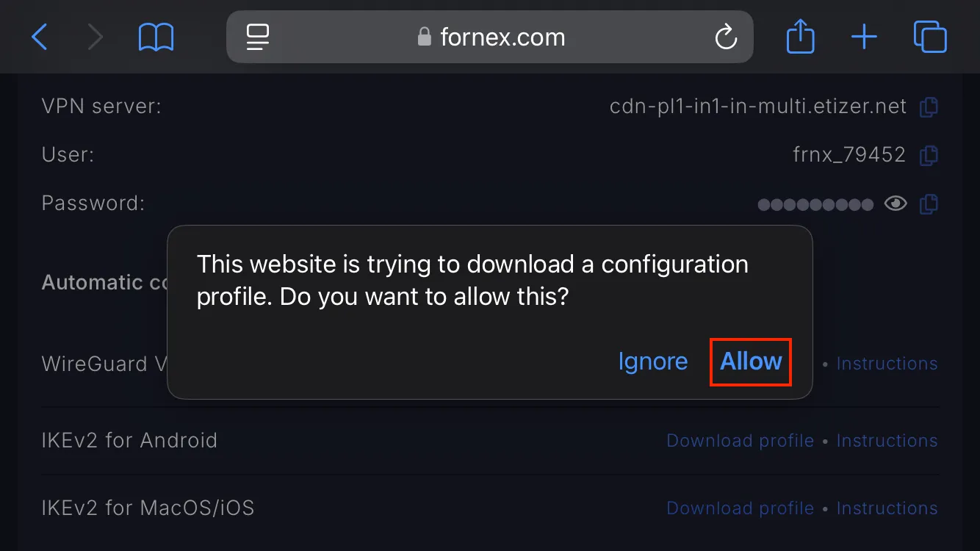This screenshot has height=551, width=980.
Task: Allow the configuration profile download
Action: [x=751, y=361]
